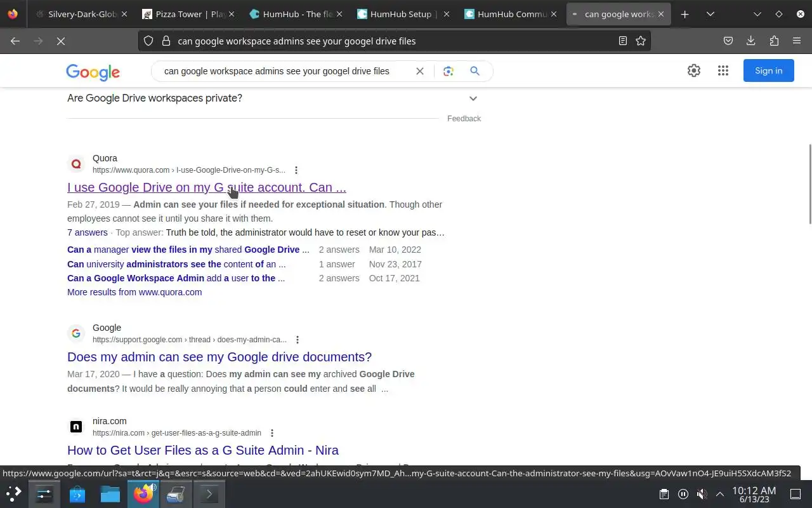Click into the Google search field
The height and width of the screenshot is (508, 812).
pyautogui.click(x=277, y=71)
